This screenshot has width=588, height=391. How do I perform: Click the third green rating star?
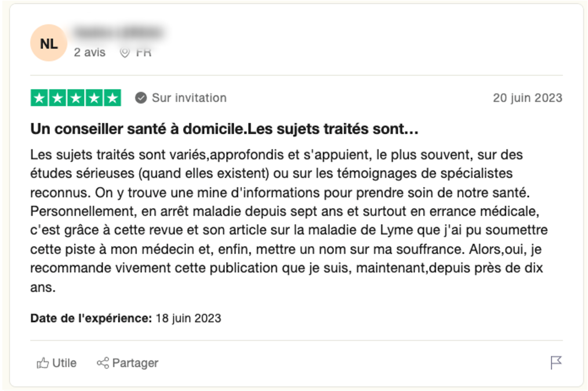pos(76,98)
